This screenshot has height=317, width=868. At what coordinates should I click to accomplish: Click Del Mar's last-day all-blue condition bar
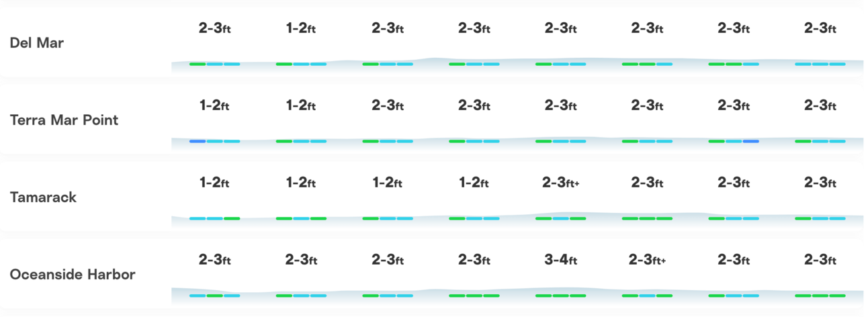pyautogui.click(x=820, y=64)
